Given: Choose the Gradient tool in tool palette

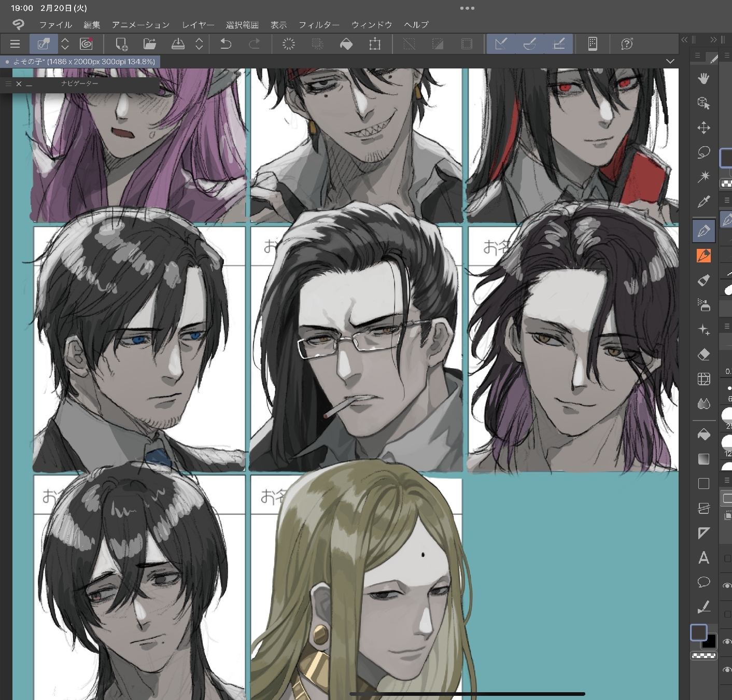Looking at the screenshot, I should coord(703,459).
